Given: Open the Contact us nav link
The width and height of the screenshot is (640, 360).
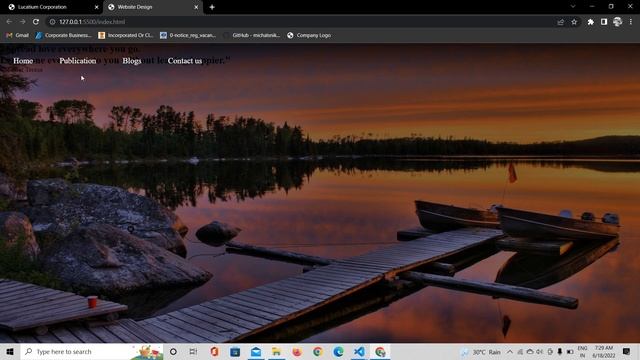Looking at the screenshot, I should [x=185, y=60].
